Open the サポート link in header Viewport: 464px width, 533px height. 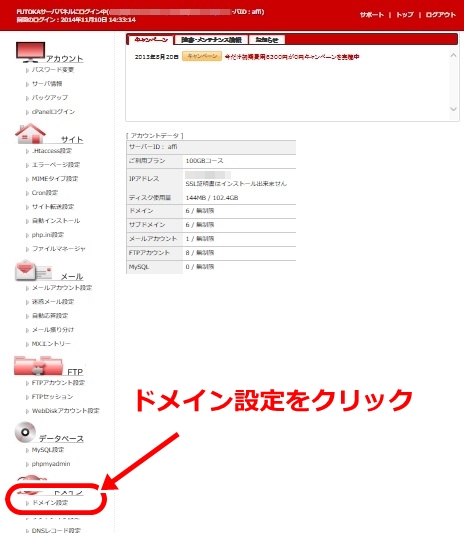click(372, 15)
